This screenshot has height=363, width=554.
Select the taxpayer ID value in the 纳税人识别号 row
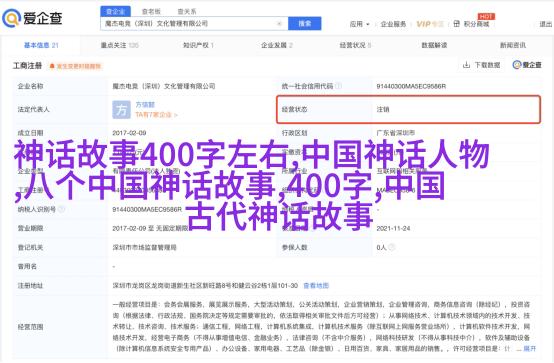[147, 209]
